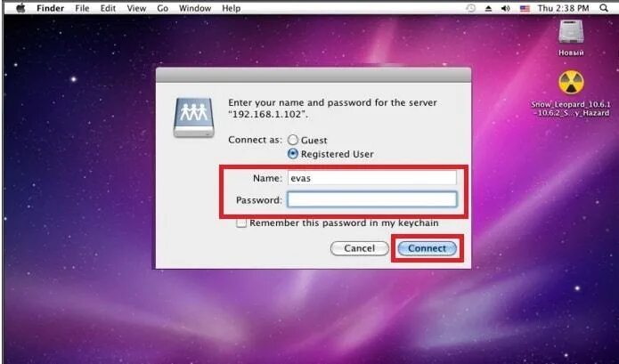The height and width of the screenshot is (364, 619).
Task: Click the Time Machine menu bar icon
Action: [470, 8]
